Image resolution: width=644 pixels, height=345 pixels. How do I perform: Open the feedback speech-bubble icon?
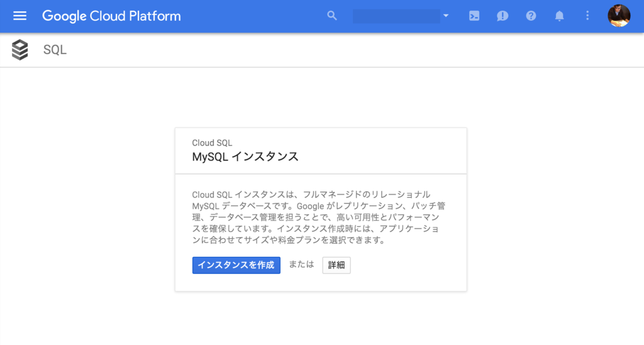coord(502,16)
